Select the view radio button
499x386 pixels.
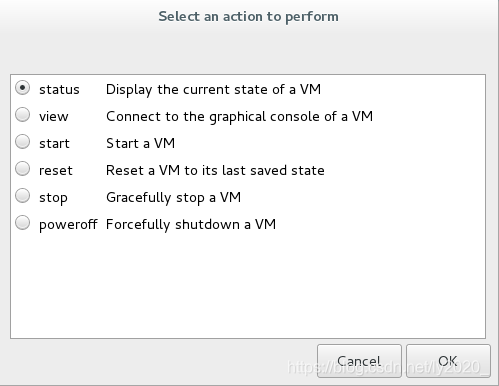pos(23,115)
